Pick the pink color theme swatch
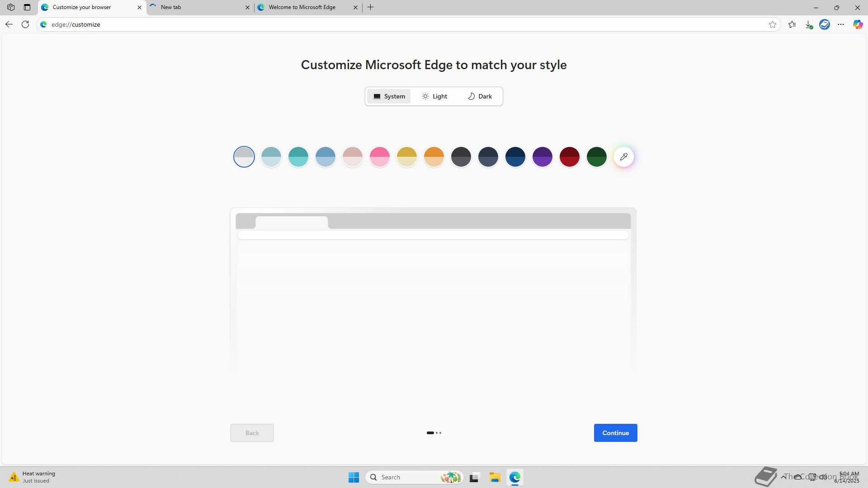The width and height of the screenshot is (868, 488). coord(380,157)
